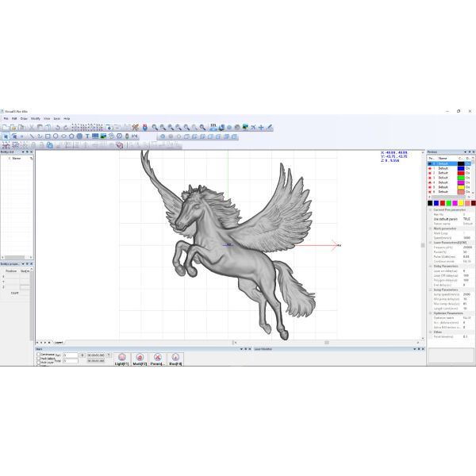Image resolution: width=476 pixels, height=476 pixels.
Task: Click the Rec(F4) button
Action: tap(175, 359)
